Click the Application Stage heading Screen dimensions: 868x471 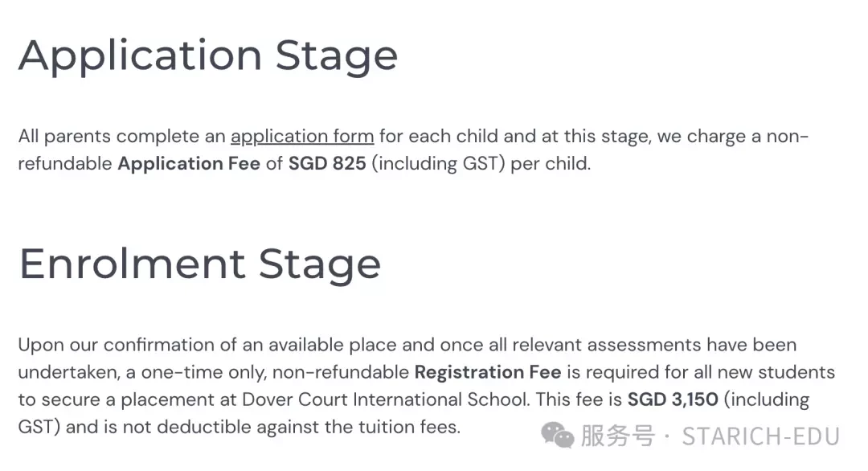click(x=208, y=57)
